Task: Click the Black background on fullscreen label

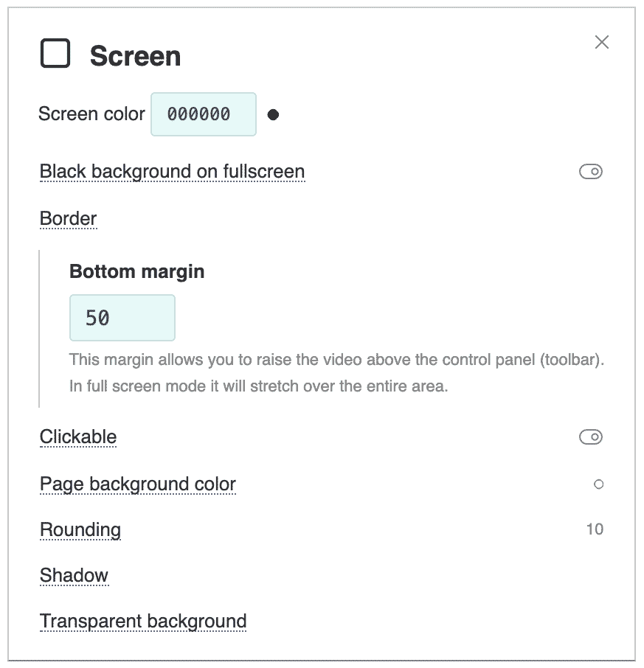Action: pos(172,172)
